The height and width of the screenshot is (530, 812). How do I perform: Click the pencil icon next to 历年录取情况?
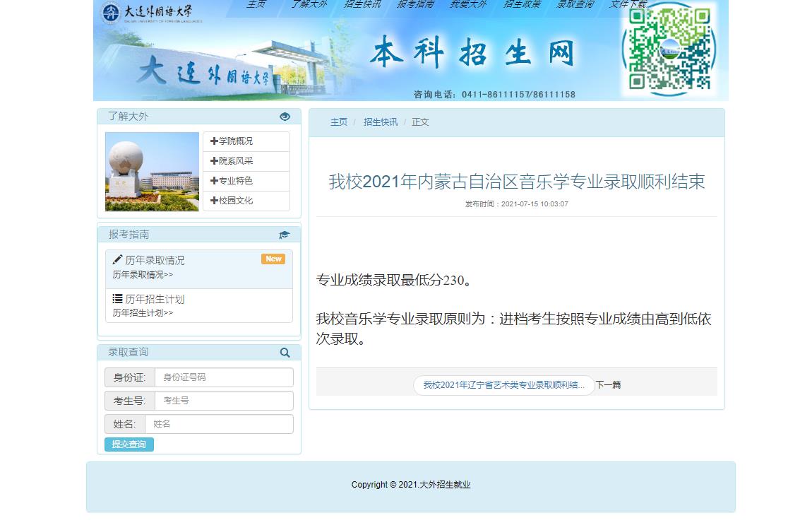point(117,259)
